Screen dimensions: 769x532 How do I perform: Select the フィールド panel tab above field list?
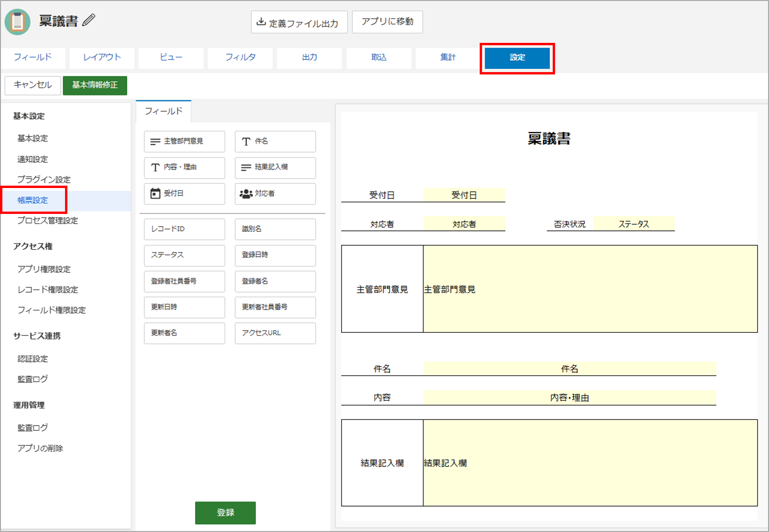(164, 111)
